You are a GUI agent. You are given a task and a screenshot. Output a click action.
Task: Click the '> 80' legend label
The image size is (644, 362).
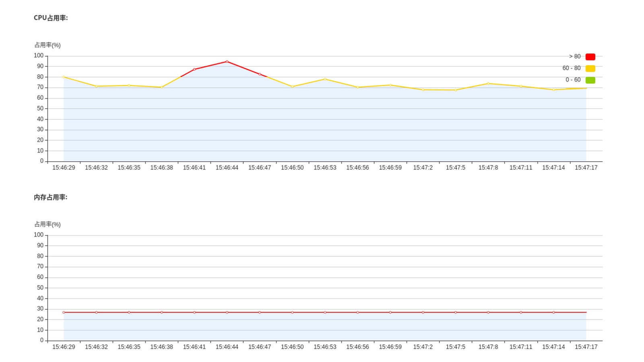(575, 57)
